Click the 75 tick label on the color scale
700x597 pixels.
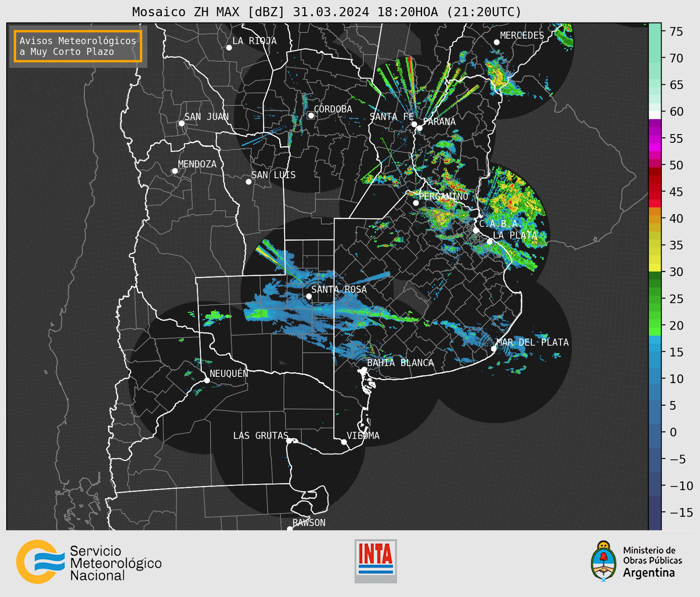[676, 32]
